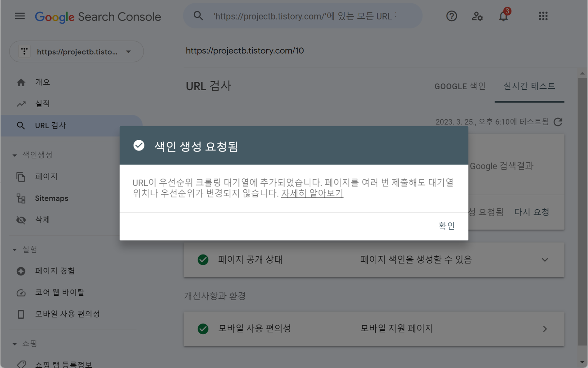Click the scrollbar up arrow
The height and width of the screenshot is (368, 588).
(582, 73)
